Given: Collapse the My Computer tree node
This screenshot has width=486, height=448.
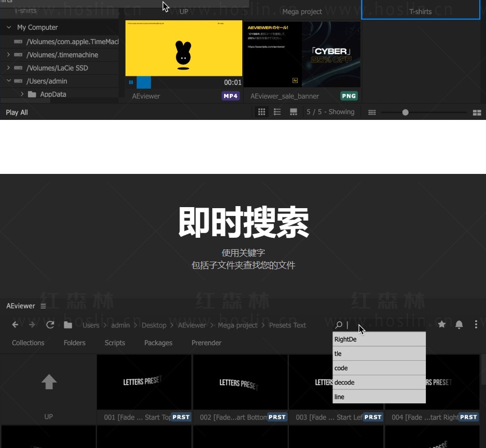Looking at the screenshot, I should (9, 28).
